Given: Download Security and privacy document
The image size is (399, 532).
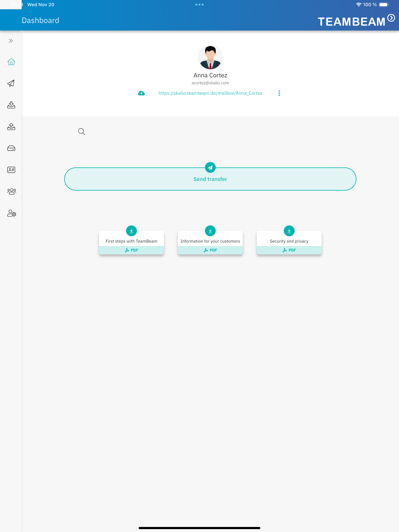Looking at the screenshot, I should point(289,231).
